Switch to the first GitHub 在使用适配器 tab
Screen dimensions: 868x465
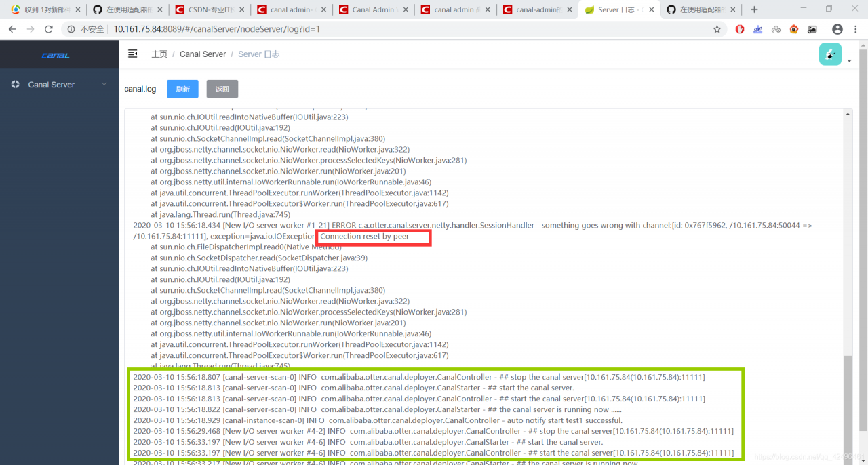coord(129,10)
